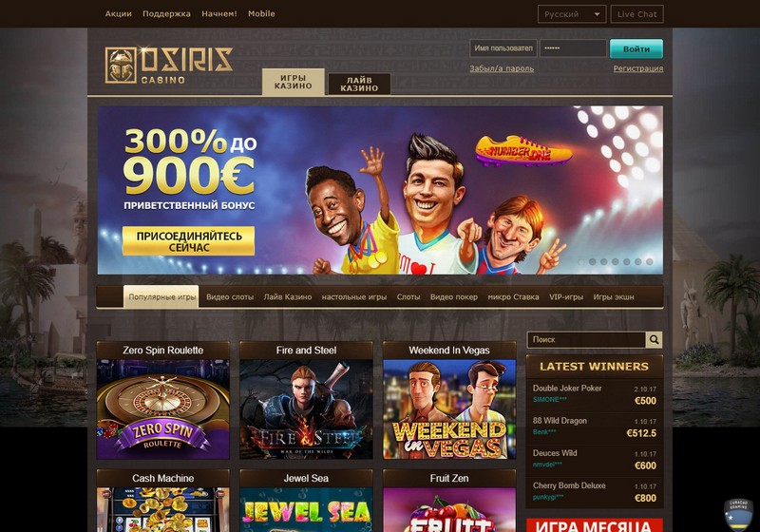Click the Войти login button
The width and height of the screenshot is (760, 532).
point(636,49)
